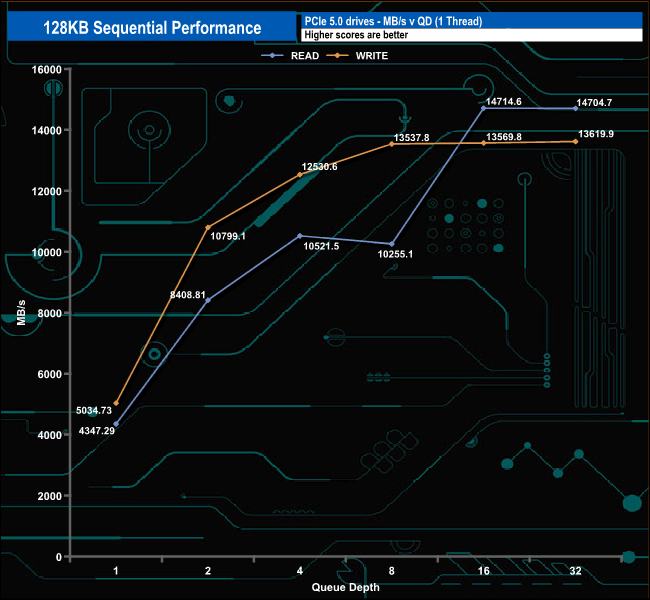The image size is (650, 600).
Task: Select the write data label 13569.8
Action: tap(504, 137)
